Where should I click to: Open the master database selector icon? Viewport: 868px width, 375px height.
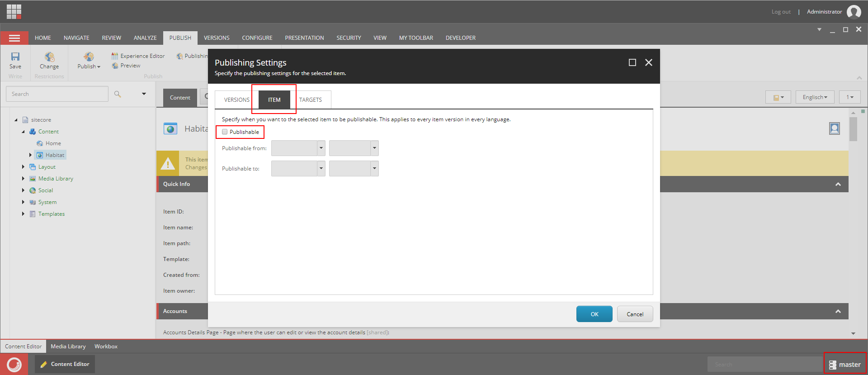pos(832,365)
